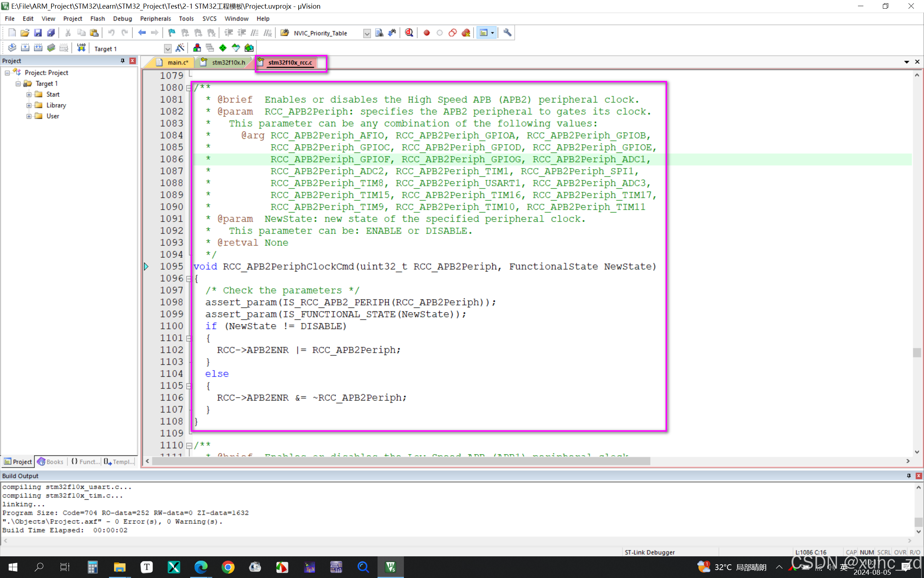Comment out the selected lines

tap(255, 33)
